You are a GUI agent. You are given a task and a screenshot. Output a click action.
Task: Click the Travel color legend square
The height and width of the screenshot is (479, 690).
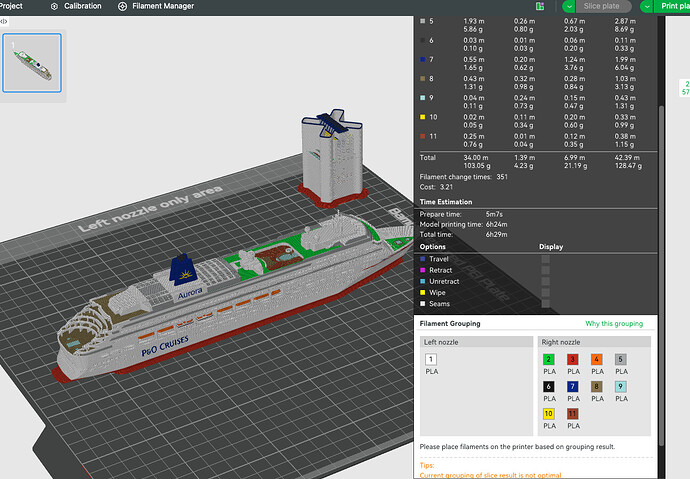(x=423, y=259)
